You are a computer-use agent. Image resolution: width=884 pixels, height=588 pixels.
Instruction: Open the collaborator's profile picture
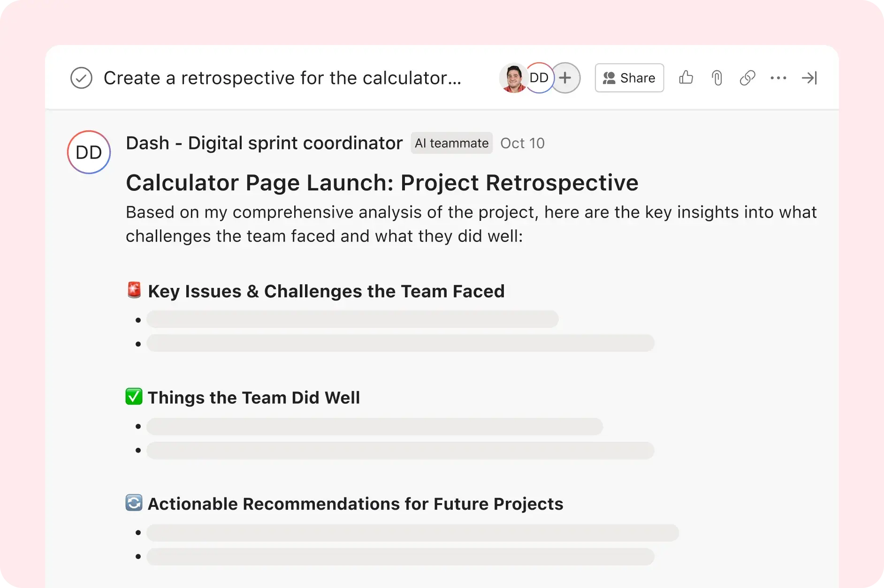[x=515, y=78]
